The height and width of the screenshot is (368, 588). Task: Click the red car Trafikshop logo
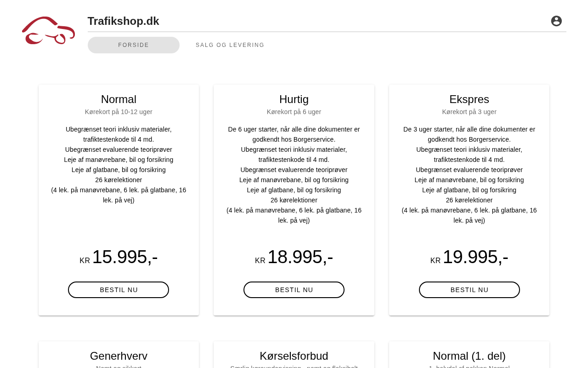[48, 30]
